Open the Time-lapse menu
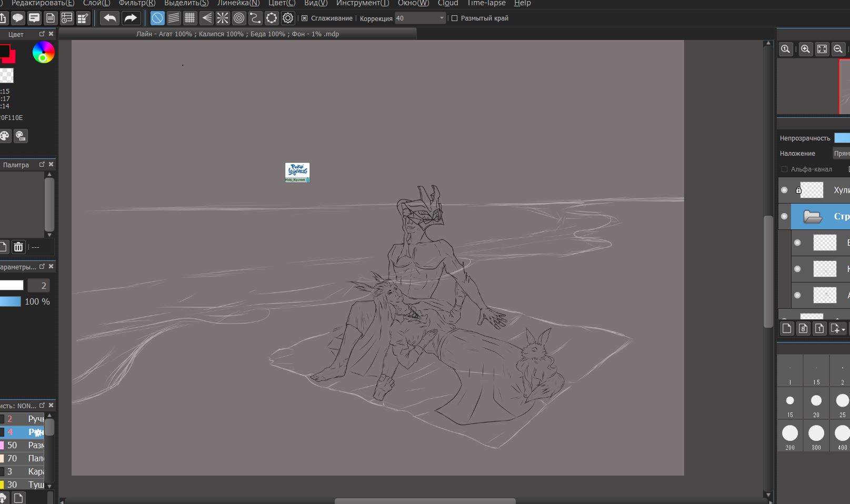Image resolution: width=850 pixels, height=504 pixels. click(x=486, y=3)
